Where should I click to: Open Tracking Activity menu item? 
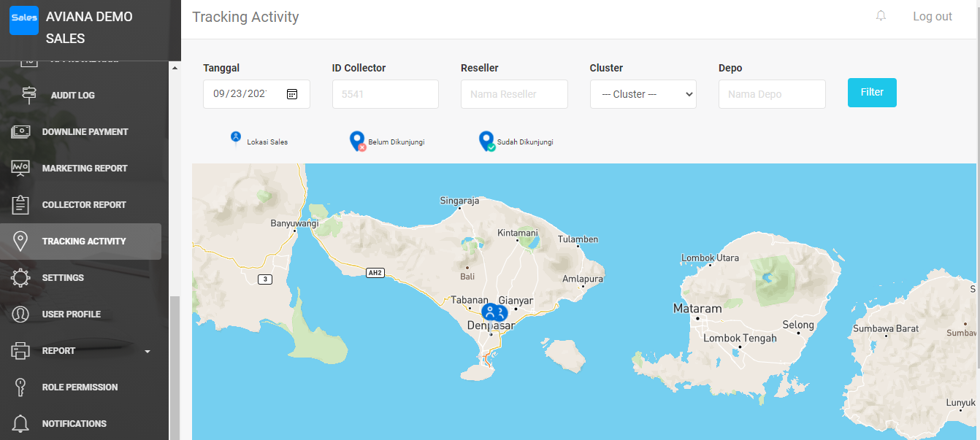(83, 242)
